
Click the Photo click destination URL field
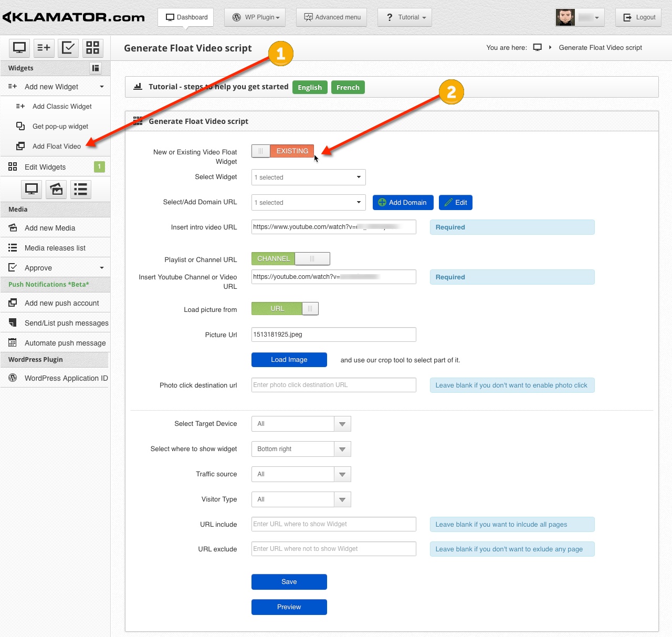(334, 385)
